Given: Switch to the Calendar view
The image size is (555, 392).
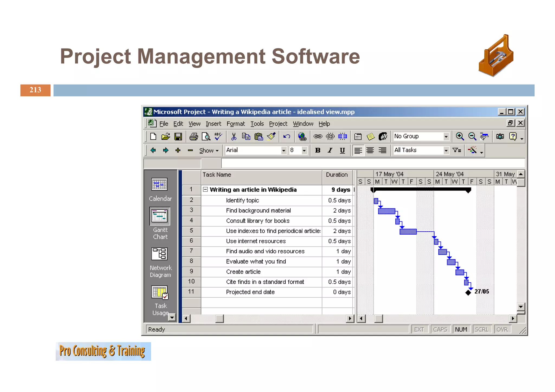Looking at the screenshot, I should pos(160,190).
